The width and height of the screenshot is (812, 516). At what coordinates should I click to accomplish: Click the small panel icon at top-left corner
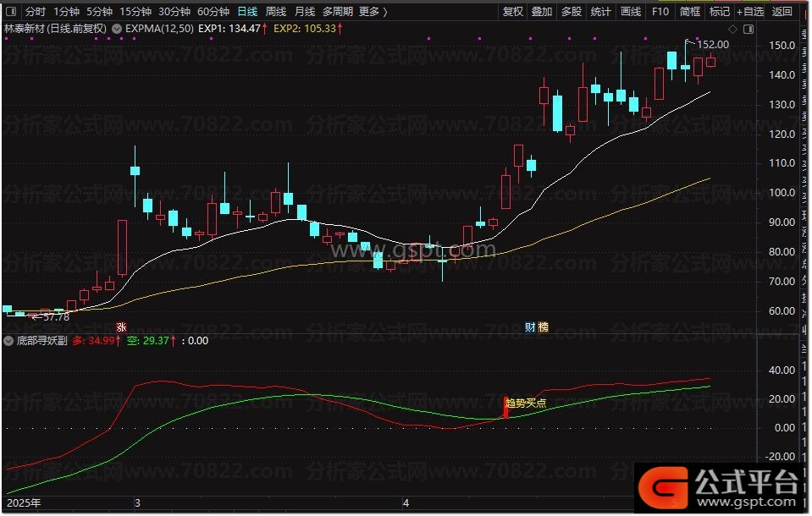(x=10, y=12)
